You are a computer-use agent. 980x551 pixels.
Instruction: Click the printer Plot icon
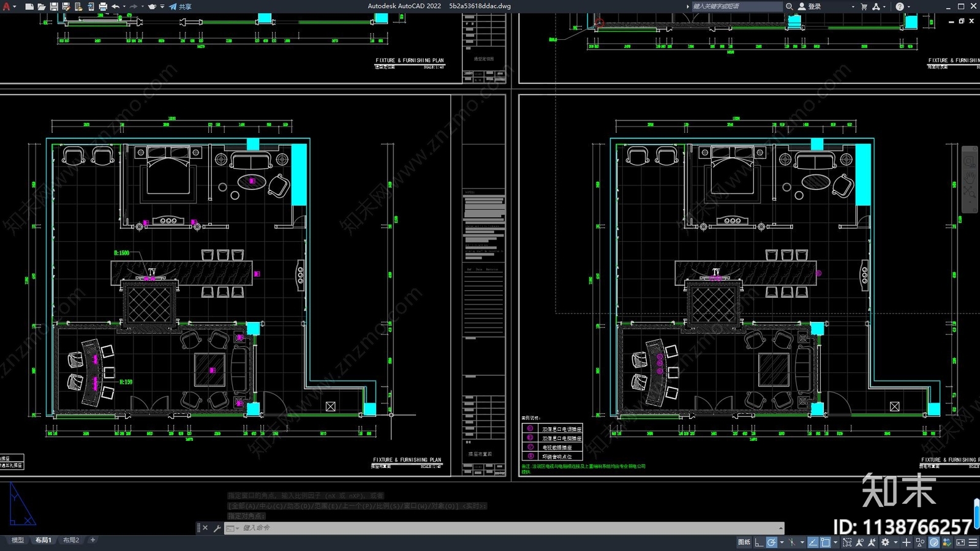(x=103, y=7)
